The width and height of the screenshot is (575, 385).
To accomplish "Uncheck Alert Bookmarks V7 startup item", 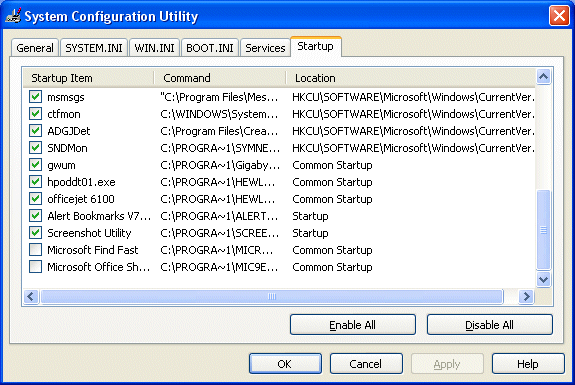I will [x=36, y=216].
